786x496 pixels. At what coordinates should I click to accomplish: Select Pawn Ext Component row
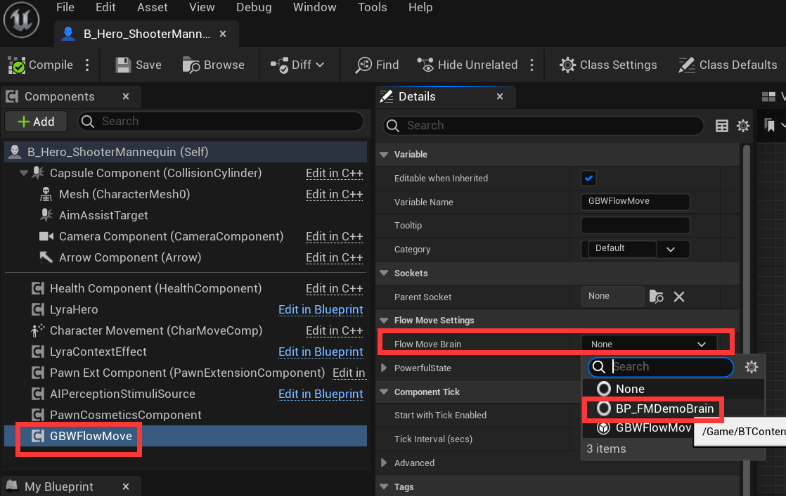click(187, 373)
